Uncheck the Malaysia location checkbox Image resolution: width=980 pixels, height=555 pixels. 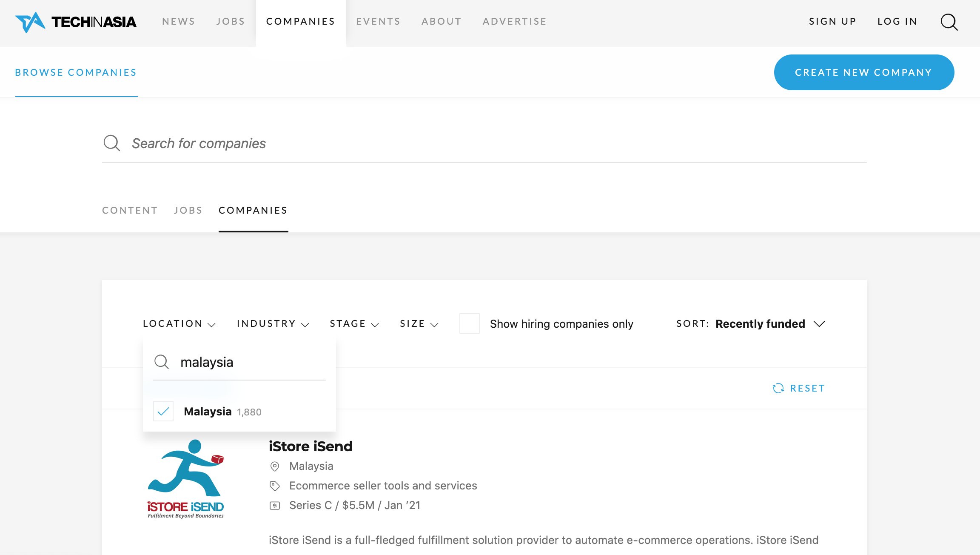[x=163, y=411]
